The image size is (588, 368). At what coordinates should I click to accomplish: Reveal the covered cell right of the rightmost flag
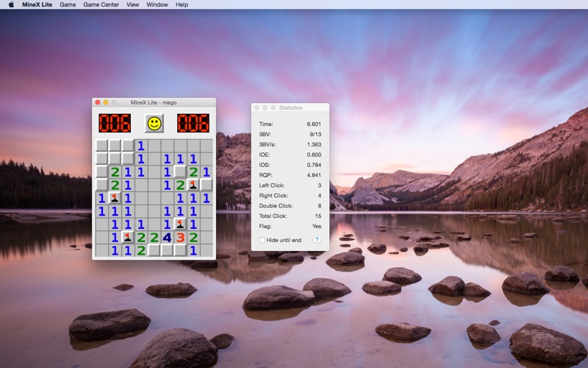coord(207,185)
